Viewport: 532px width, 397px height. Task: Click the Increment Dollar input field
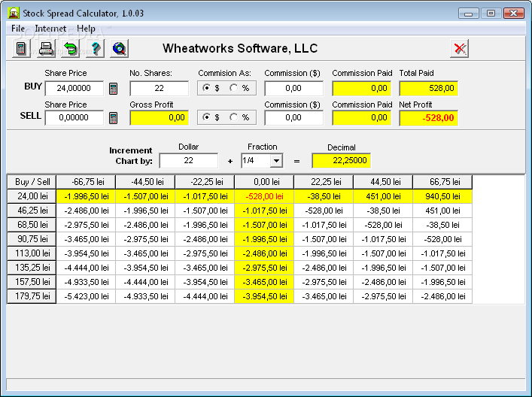coord(189,160)
